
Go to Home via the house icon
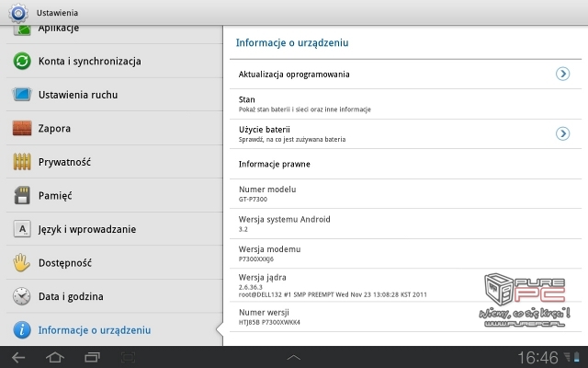tap(55, 358)
